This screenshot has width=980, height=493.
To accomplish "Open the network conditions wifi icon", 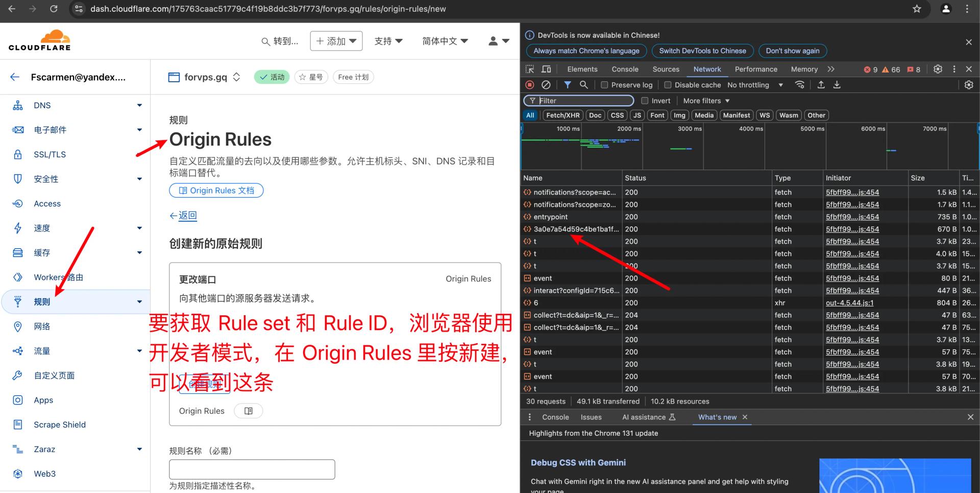I will (x=800, y=85).
